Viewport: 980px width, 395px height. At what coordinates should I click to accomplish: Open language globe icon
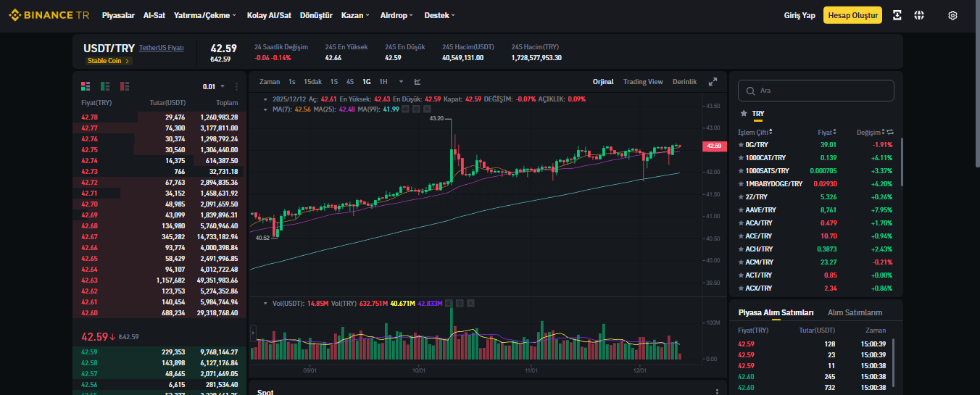[919, 15]
